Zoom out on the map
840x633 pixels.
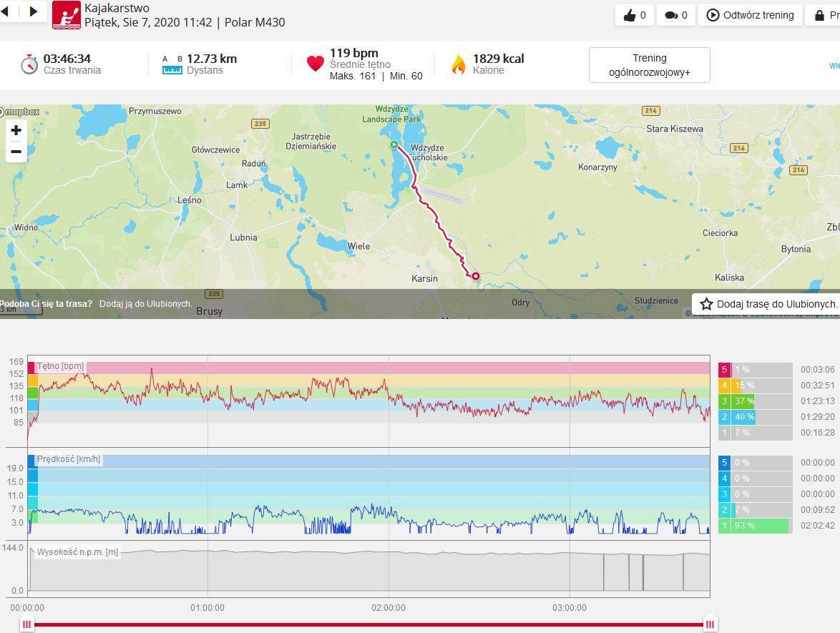(16, 152)
